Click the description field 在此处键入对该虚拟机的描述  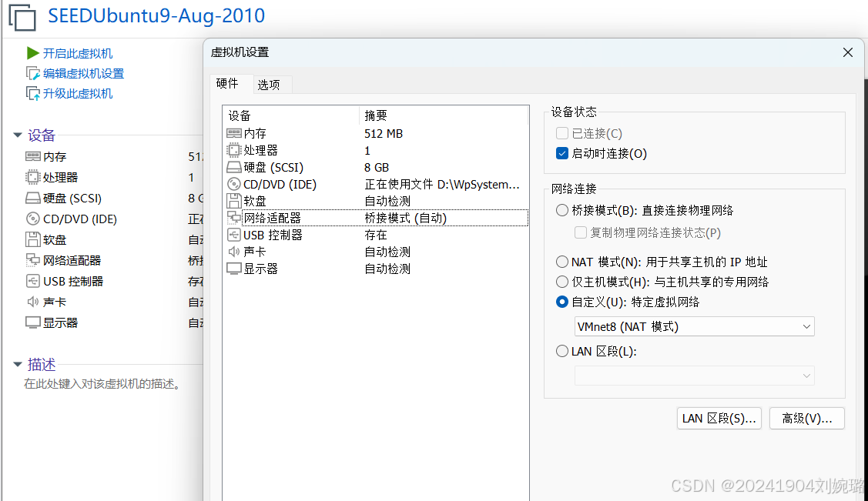tap(103, 384)
